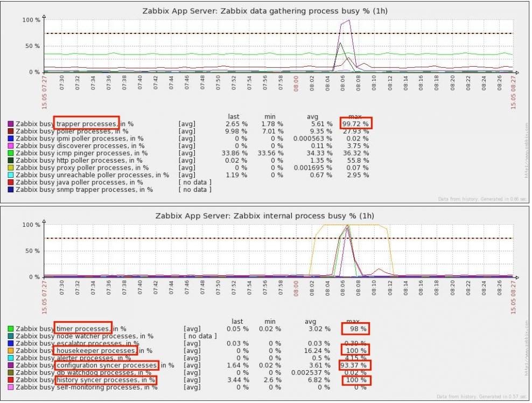The width and height of the screenshot is (532, 403).
Task: Click the icmp pinger last value 33.86 %
Action: tap(235, 153)
